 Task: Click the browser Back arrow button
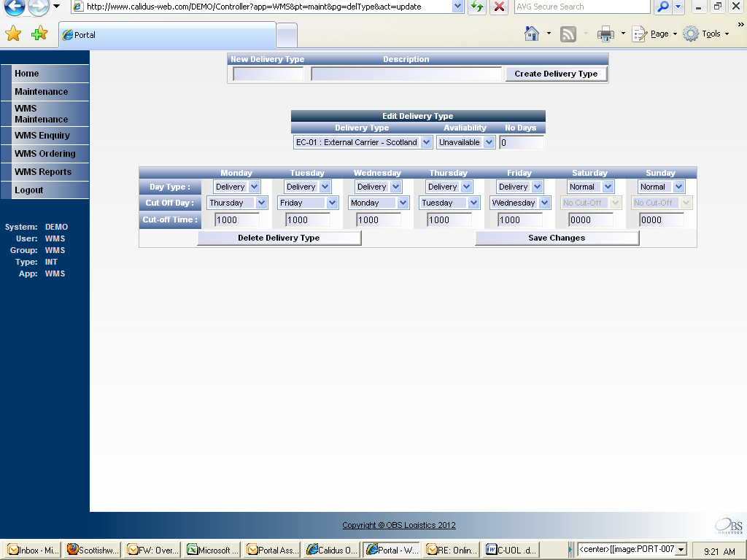tap(15, 6)
